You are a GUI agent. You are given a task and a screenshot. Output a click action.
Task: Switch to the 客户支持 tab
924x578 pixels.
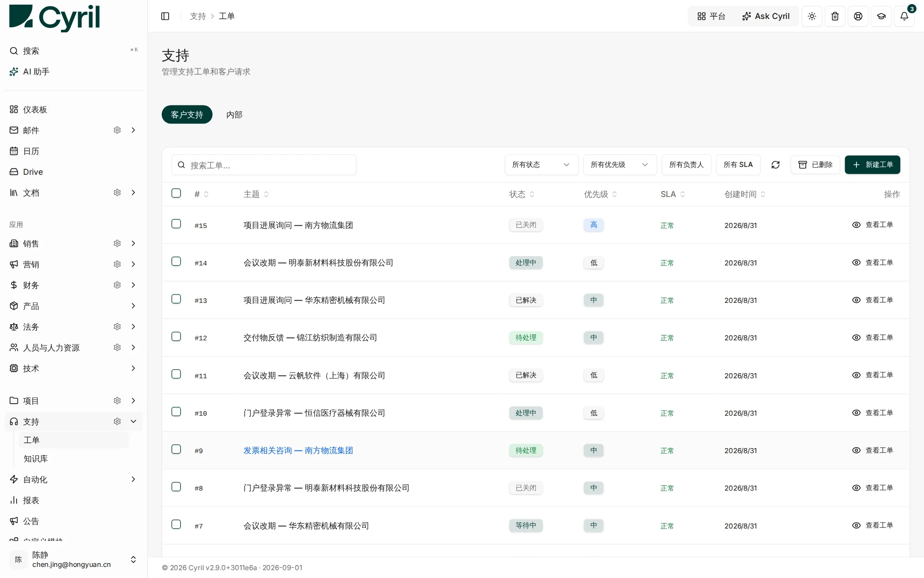(187, 115)
